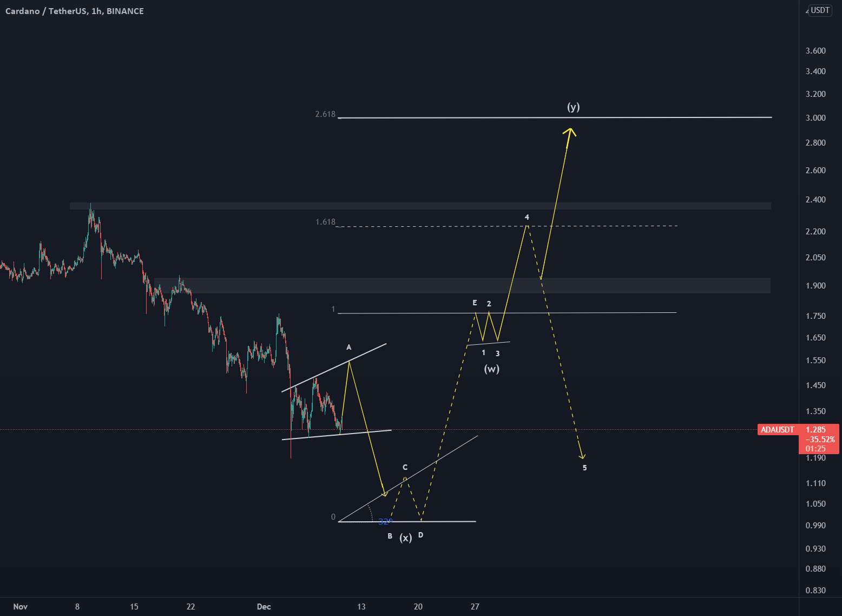Click the Dec label on the time axis

[x=264, y=606]
